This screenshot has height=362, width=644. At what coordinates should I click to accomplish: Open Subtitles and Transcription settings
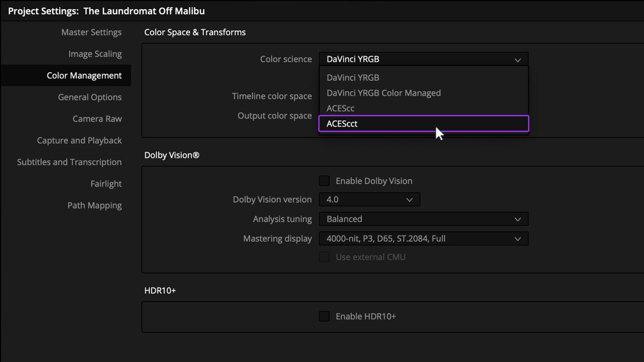(69, 162)
